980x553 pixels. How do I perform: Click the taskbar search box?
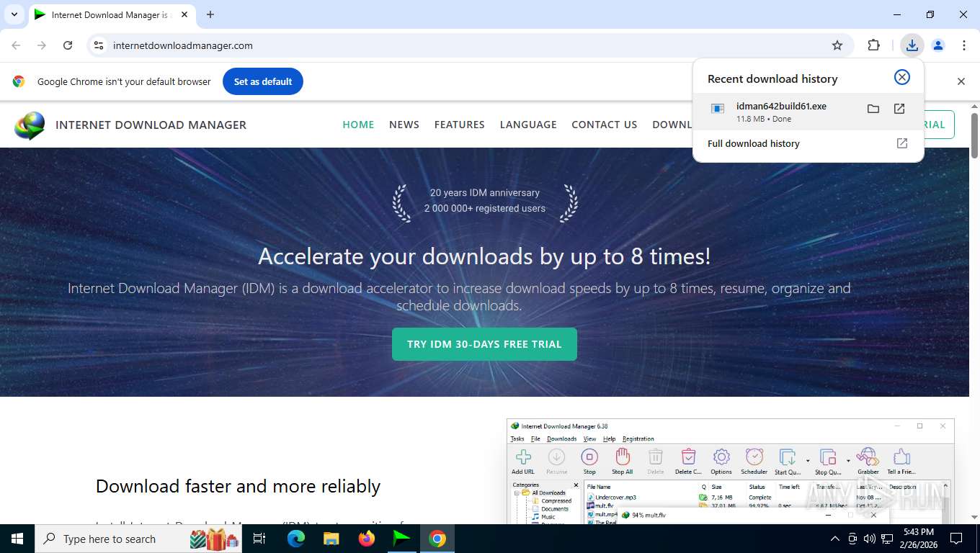[140, 539]
